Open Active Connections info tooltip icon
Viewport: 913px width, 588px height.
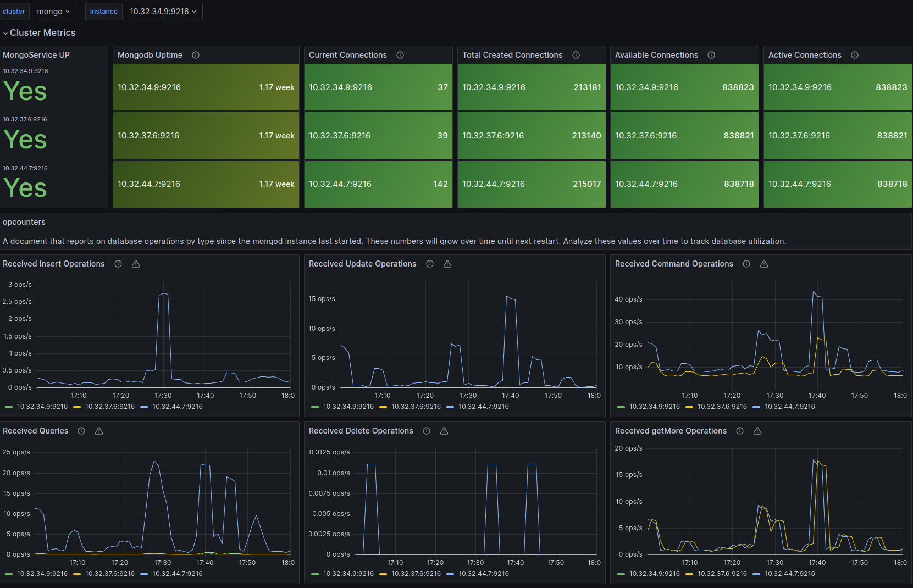click(855, 55)
